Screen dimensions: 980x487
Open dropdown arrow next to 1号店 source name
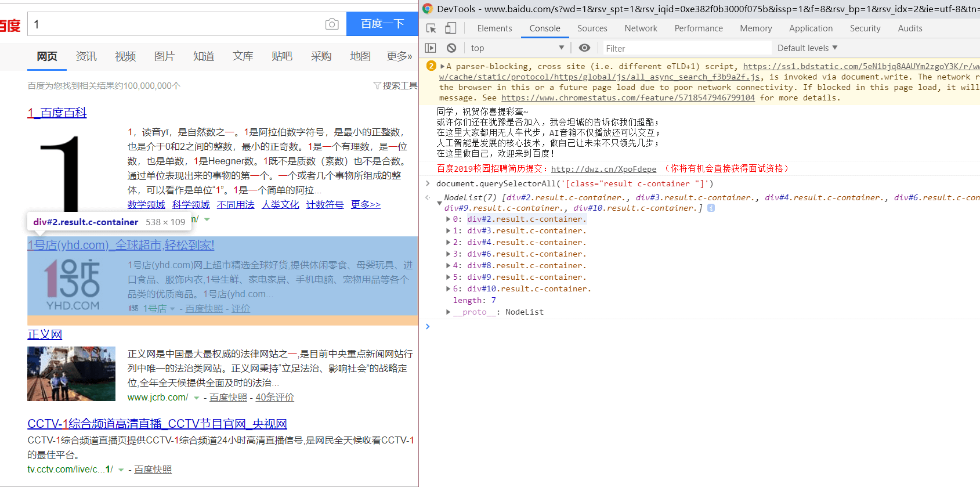pos(172,309)
